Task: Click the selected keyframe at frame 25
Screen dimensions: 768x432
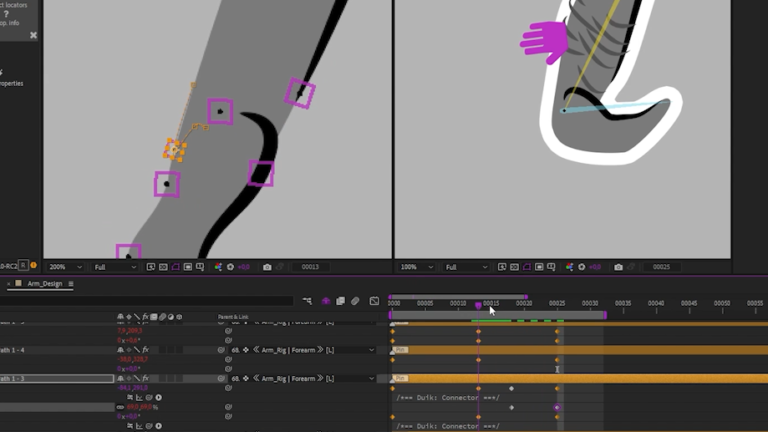Action: coord(557,407)
